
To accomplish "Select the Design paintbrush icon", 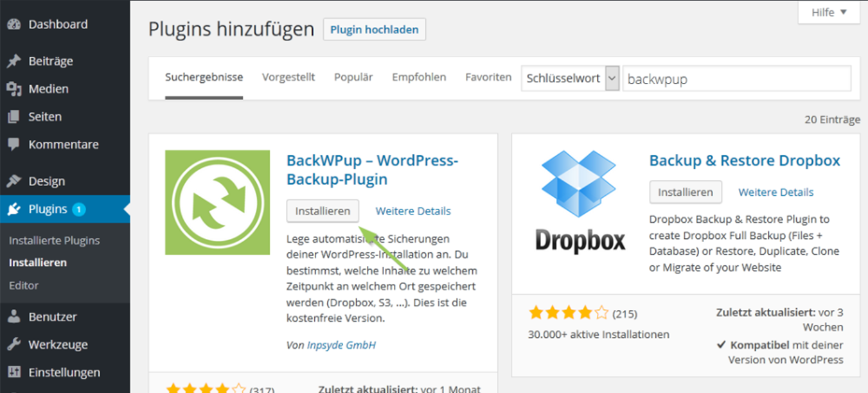I will click(15, 180).
